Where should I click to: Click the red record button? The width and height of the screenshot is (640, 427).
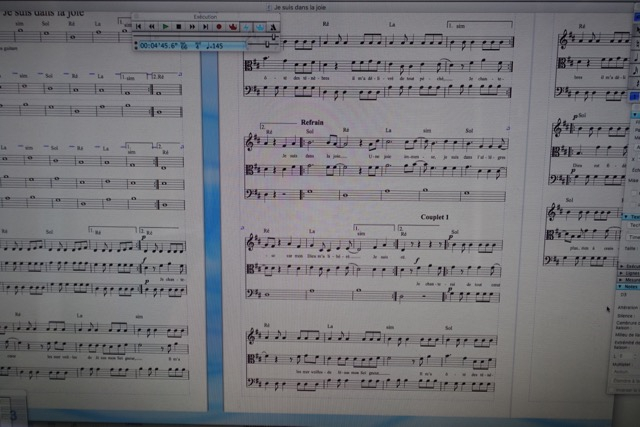click(x=219, y=27)
